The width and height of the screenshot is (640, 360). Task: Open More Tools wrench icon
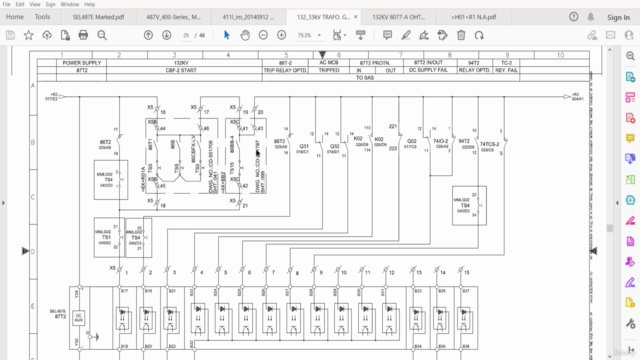(x=630, y=324)
